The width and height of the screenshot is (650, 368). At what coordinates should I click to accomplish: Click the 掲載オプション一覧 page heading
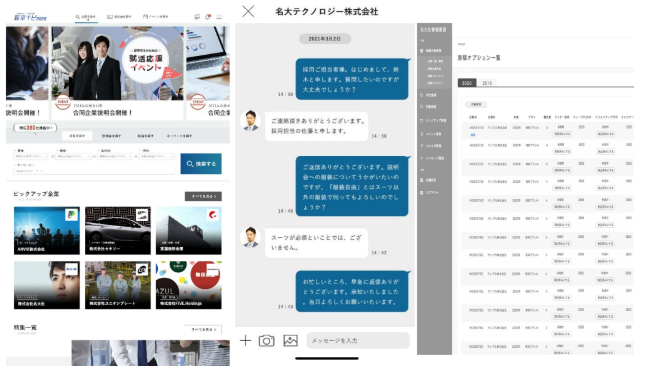(479, 58)
